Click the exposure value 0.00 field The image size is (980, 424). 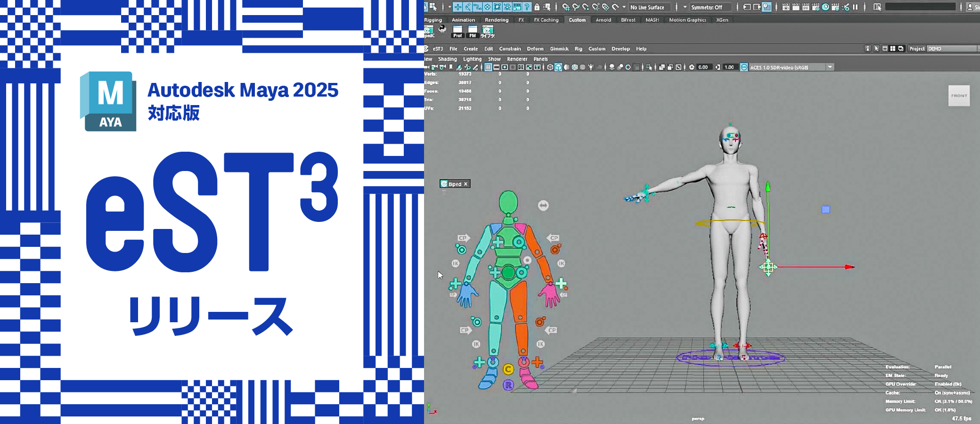click(703, 67)
